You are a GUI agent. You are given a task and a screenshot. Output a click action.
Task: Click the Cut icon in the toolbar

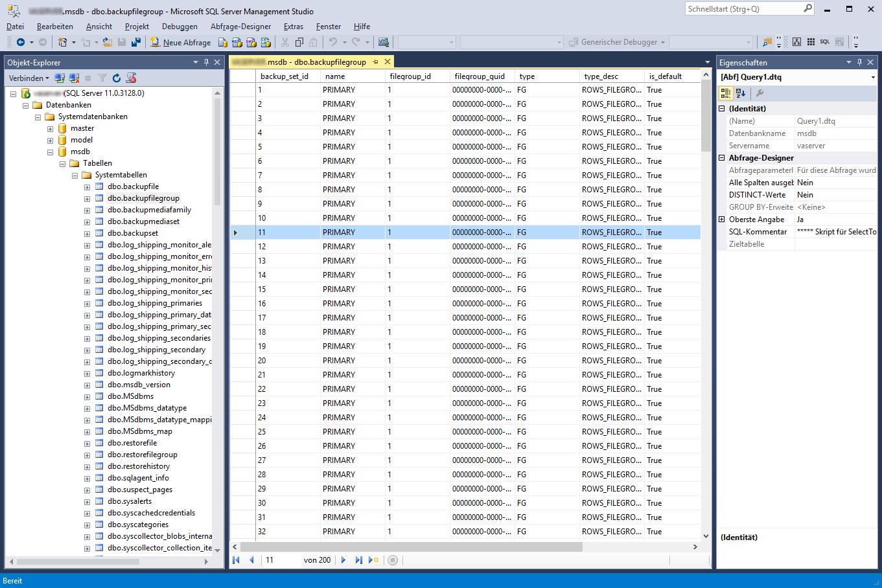[285, 41]
